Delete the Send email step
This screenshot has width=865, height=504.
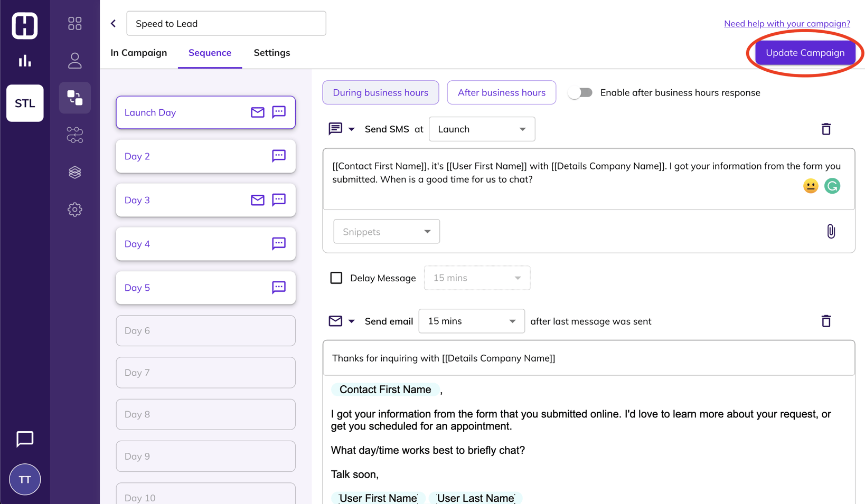[826, 321]
